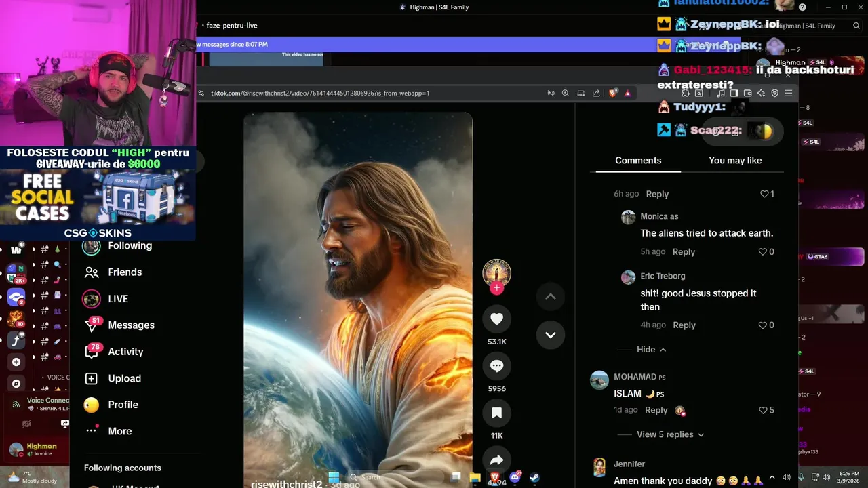Image resolution: width=868 pixels, height=488 pixels.
Task: Open Monica as commenter avatar
Action: (x=629, y=217)
